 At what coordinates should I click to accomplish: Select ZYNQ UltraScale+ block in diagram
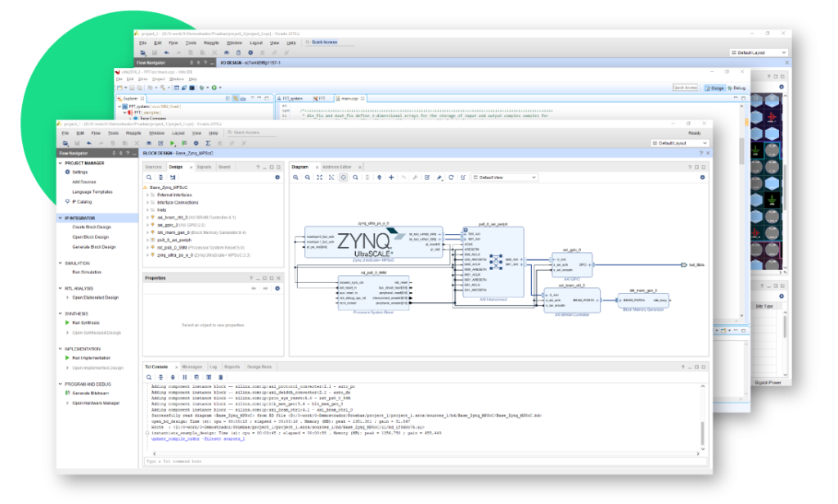click(373, 242)
